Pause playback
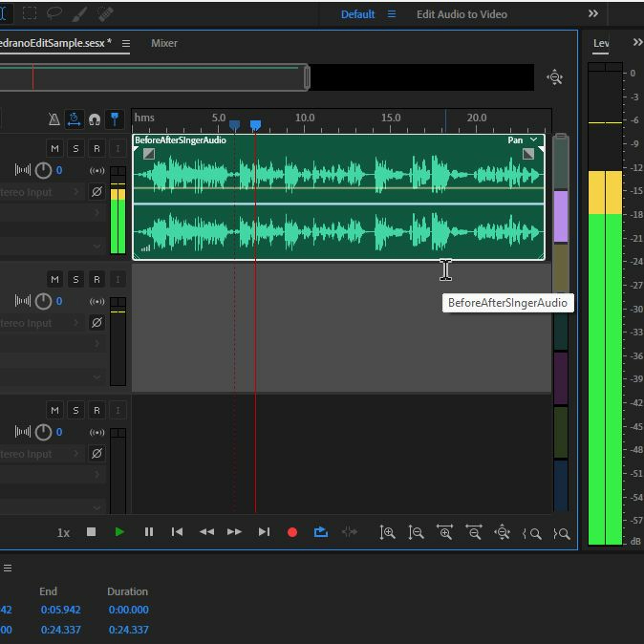 pos(149,532)
